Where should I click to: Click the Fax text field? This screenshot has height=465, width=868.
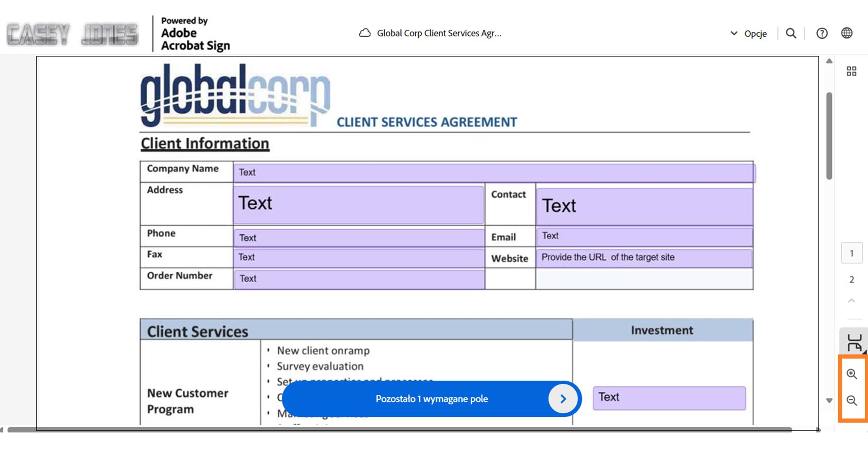(358, 258)
